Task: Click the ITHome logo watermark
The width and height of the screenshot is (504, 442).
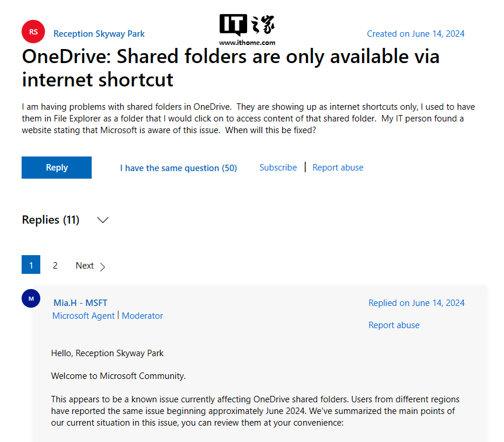Action: coord(247,30)
